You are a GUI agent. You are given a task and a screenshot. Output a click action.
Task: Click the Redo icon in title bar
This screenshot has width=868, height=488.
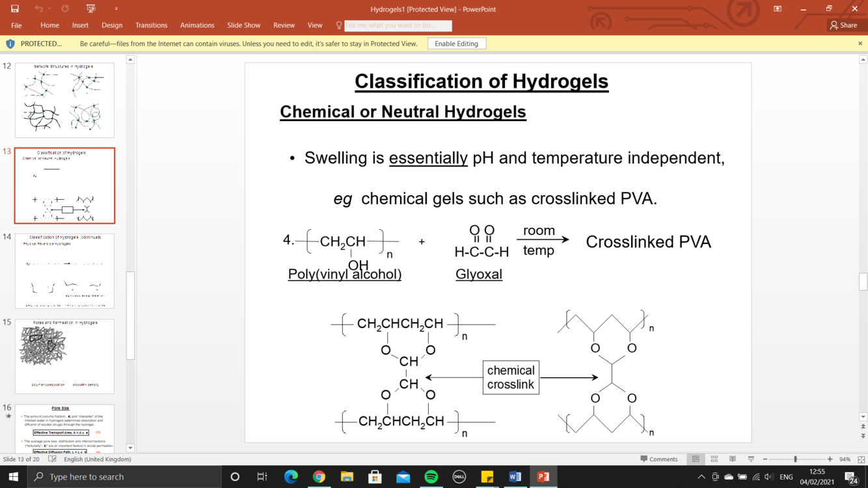click(65, 8)
